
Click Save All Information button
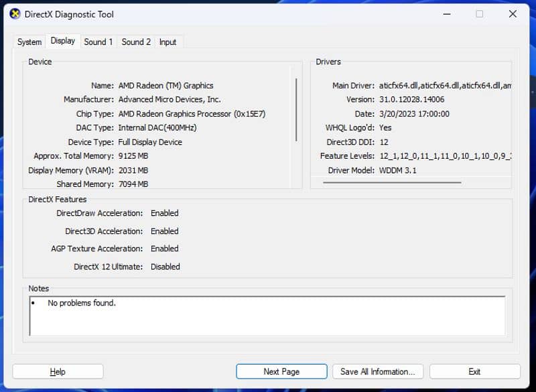pos(377,371)
